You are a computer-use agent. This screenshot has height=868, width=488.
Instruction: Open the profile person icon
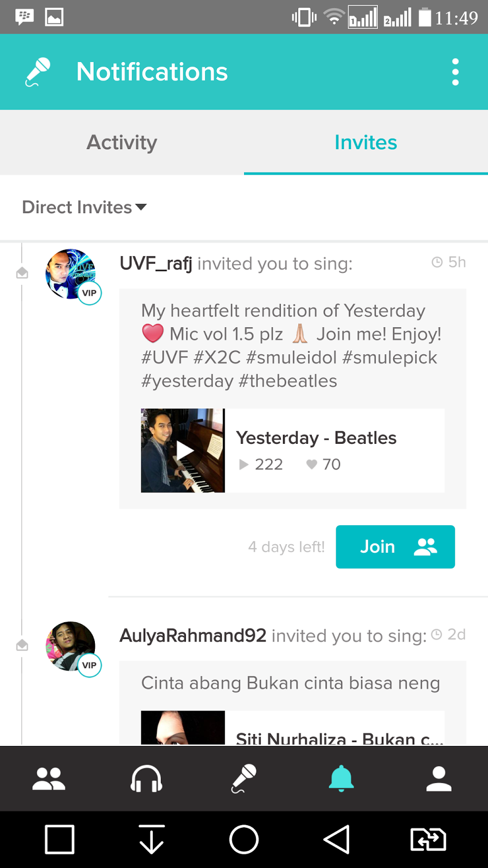point(439,779)
